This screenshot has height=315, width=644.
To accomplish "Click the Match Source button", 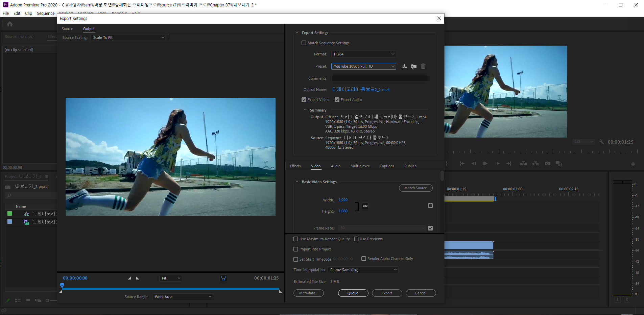I will 415,188.
